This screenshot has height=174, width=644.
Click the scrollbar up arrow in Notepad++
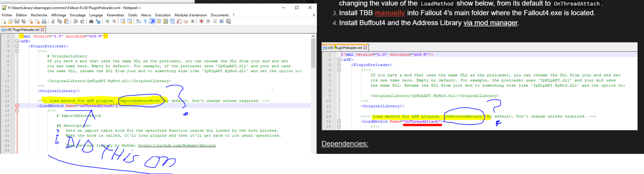313,36
